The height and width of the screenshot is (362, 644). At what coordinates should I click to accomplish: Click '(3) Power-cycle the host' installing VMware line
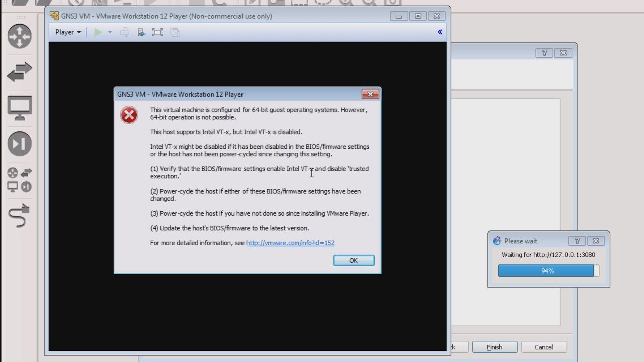pyautogui.click(x=260, y=213)
